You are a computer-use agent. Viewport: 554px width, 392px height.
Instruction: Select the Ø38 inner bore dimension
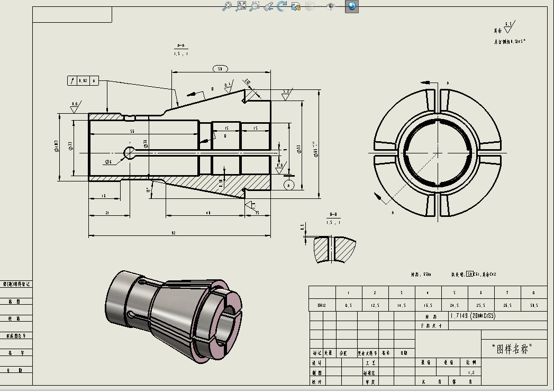[146, 144]
